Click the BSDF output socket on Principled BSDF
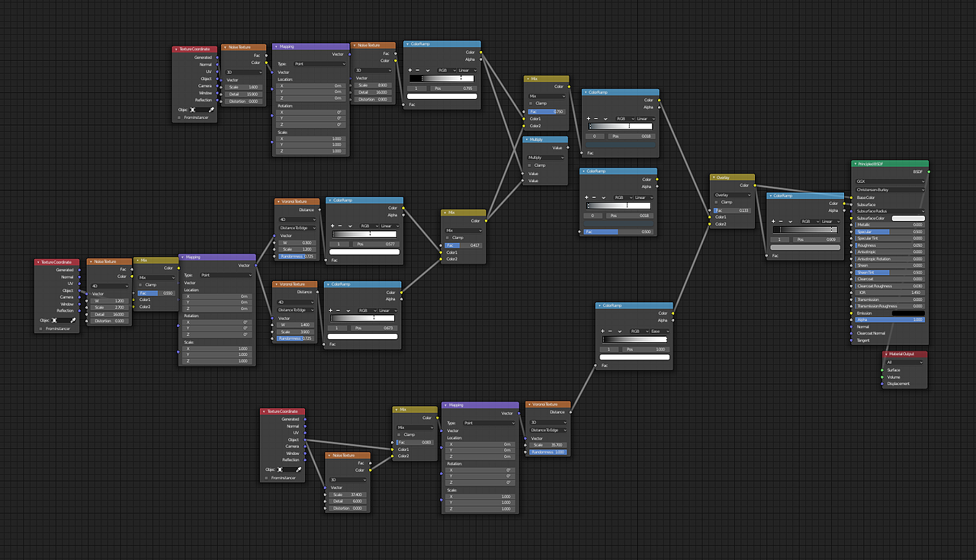 (929, 172)
